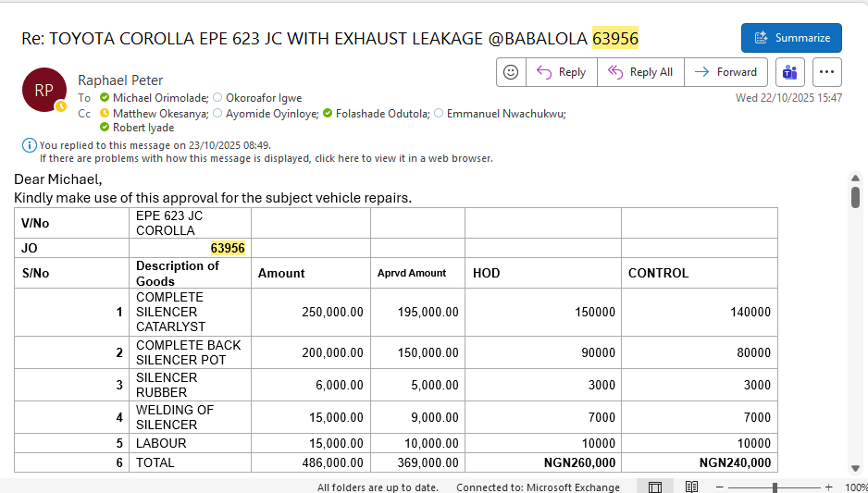Click the date 'Wed 22/10/2025 15:47'

pos(788,98)
